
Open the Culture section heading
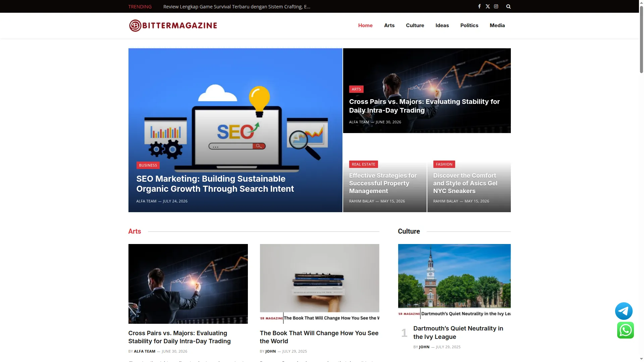pyautogui.click(x=409, y=231)
